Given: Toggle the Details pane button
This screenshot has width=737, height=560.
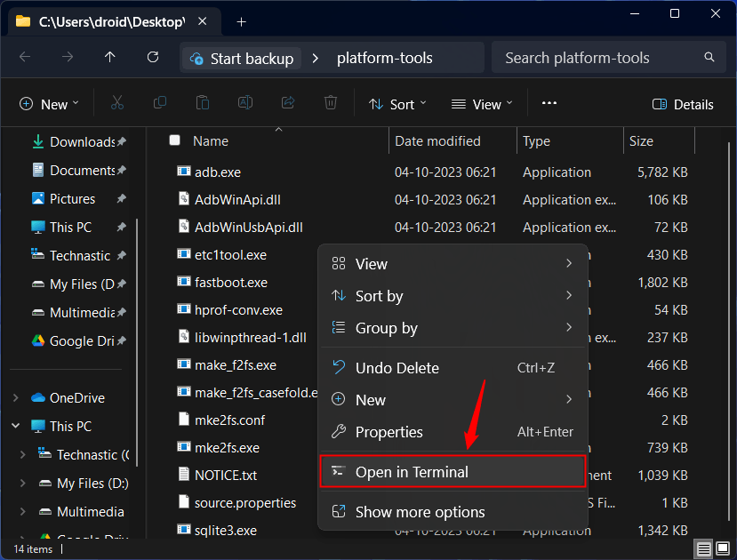Looking at the screenshot, I should click(683, 104).
